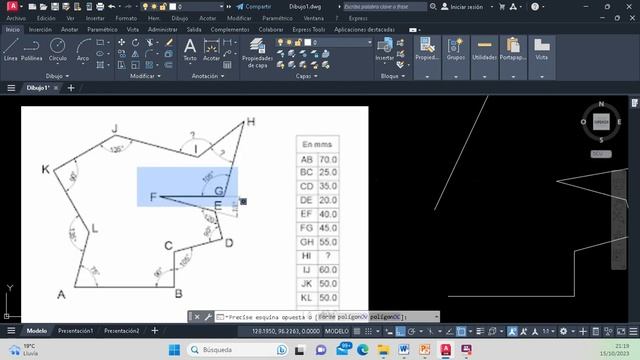The height and width of the screenshot is (360, 640).
Task: Click the Plot printer icon in quick access toolbar
Action: tap(100, 7)
